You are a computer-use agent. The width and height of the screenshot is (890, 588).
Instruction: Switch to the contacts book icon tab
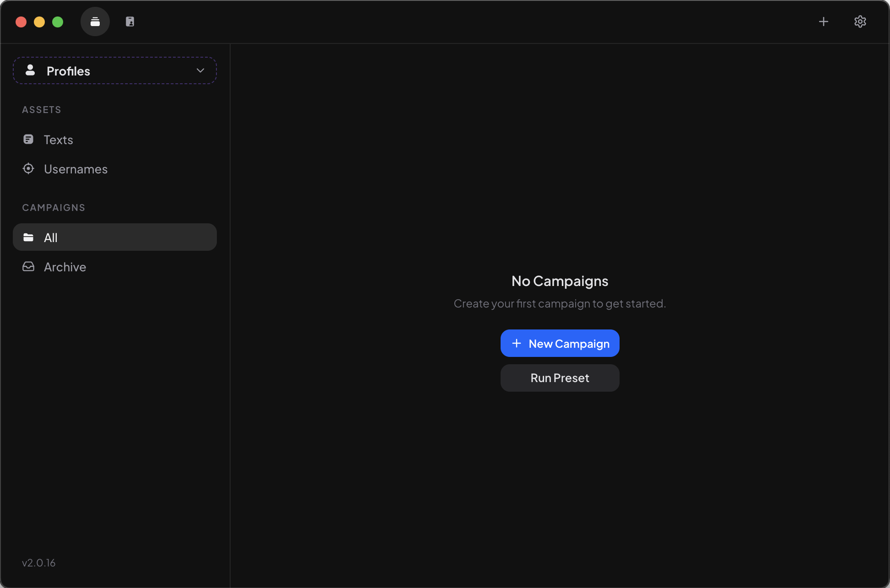130,22
